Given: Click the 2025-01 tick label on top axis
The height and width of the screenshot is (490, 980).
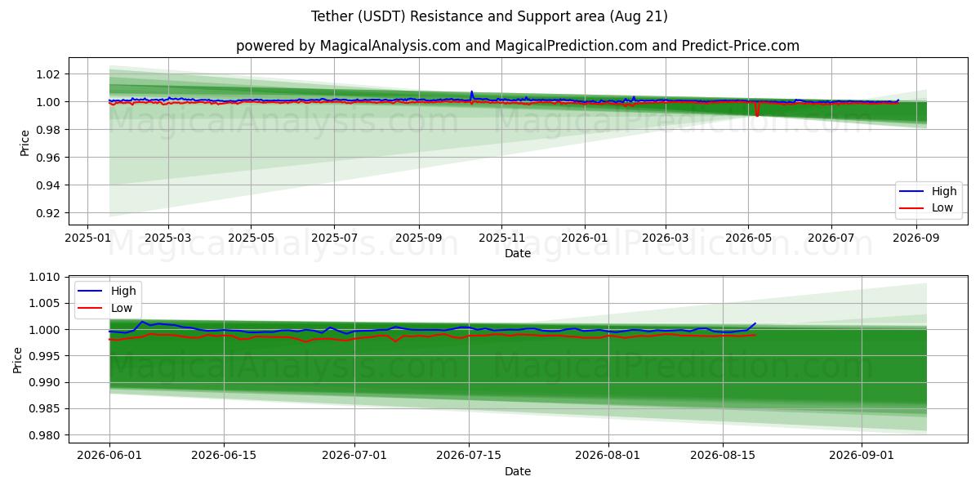Looking at the screenshot, I should 89,238.
